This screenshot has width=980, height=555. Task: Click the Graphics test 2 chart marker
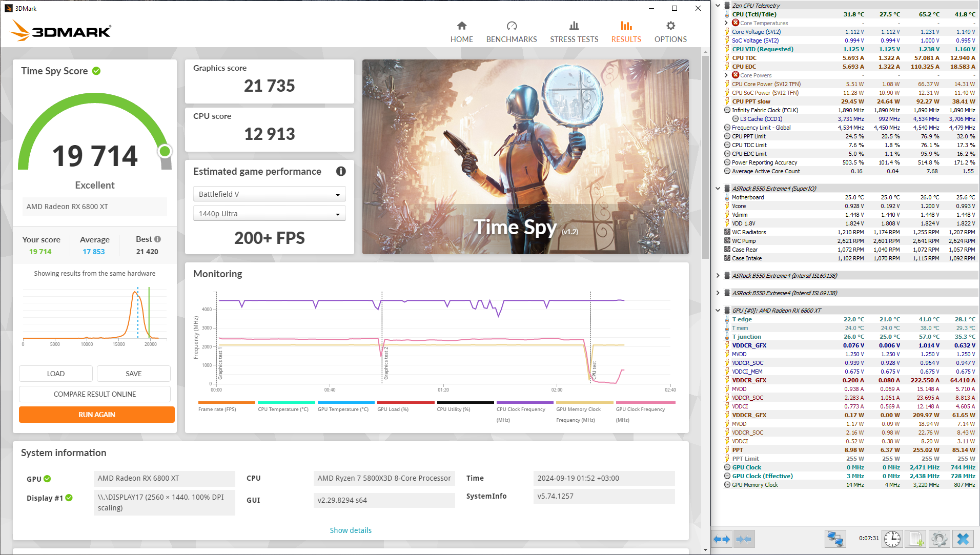(x=386, y=364)
